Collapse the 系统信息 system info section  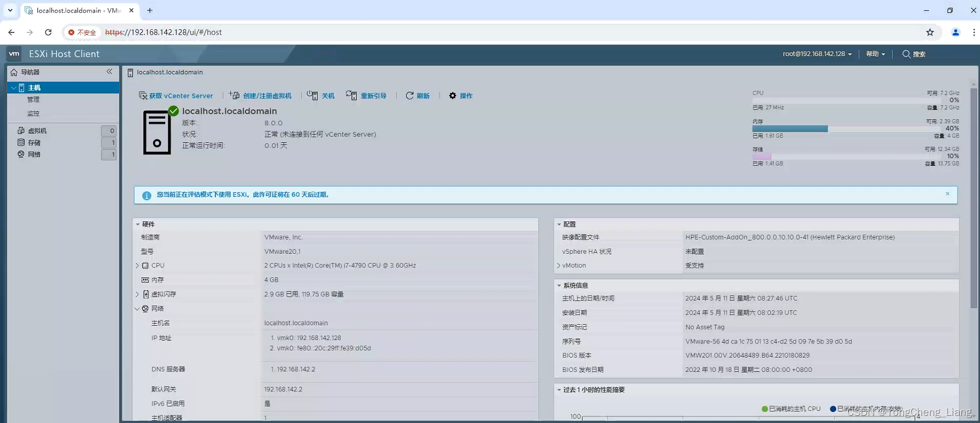559,285
